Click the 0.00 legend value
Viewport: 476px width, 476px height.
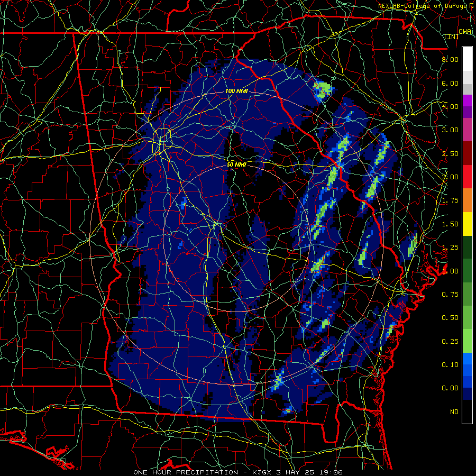click(450, 388)
